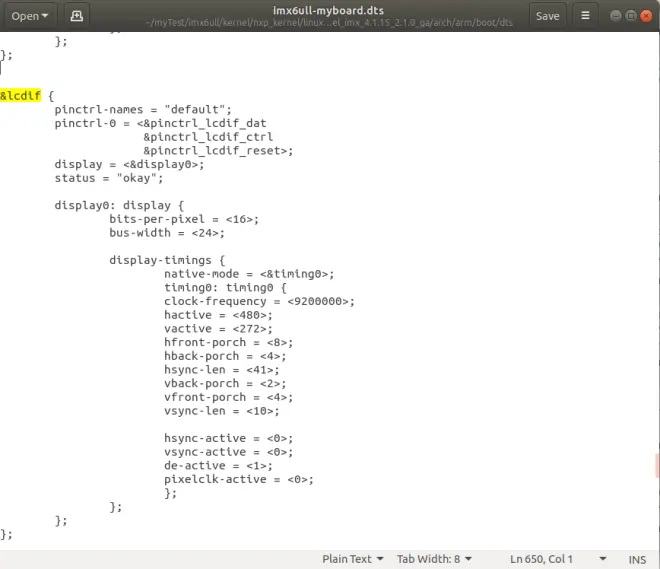Click the hactive = <480> line
This screenshot has width=660, height=569.
(218, 315)
